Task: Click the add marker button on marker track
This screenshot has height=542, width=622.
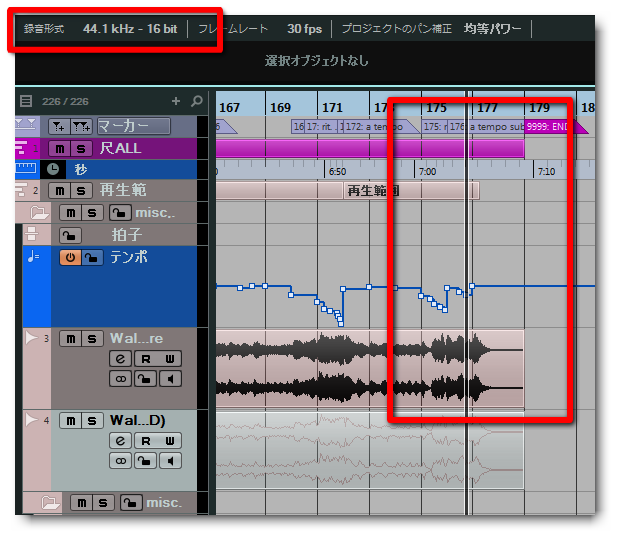Action: 59,126
